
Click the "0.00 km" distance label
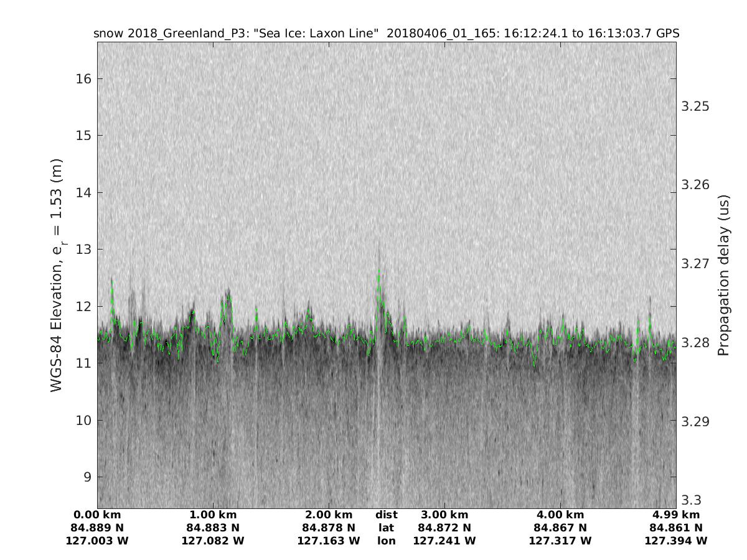point(97,515)
